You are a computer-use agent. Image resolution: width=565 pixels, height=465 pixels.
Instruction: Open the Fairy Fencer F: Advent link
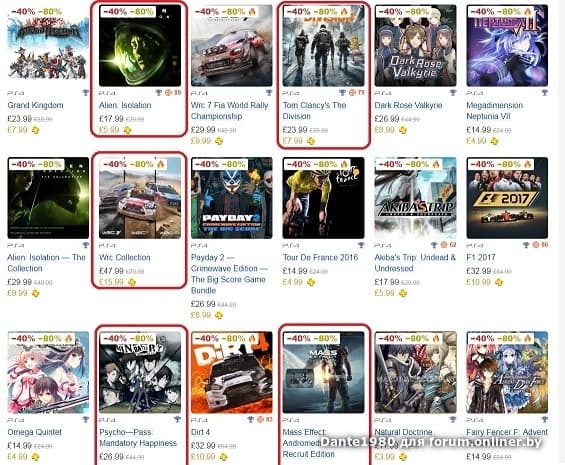tap(507, 432)
